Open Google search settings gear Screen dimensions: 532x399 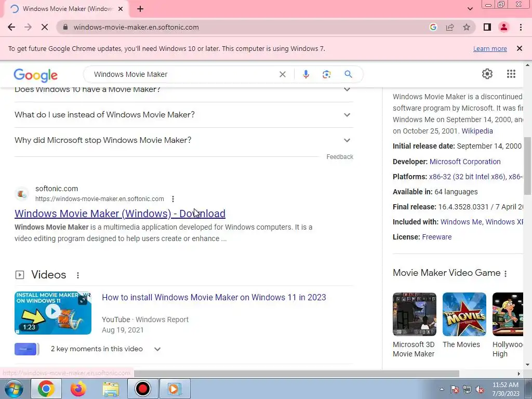coord(487,74)
